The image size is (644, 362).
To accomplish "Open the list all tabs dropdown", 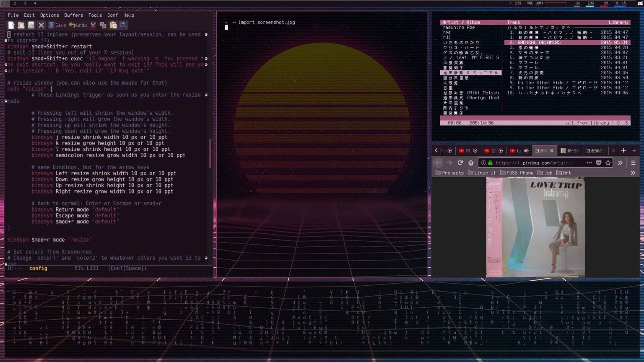I will [x=634, y=150].
